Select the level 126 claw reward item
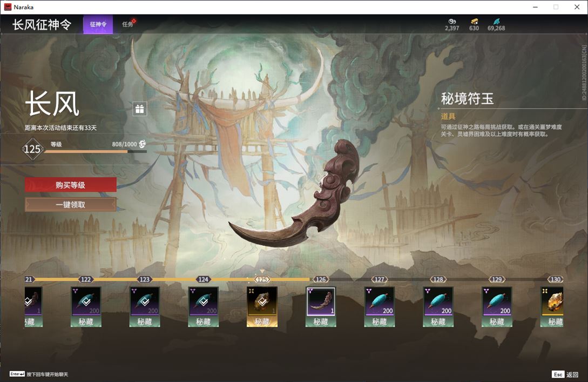The image size is (588, 382). 321,306
